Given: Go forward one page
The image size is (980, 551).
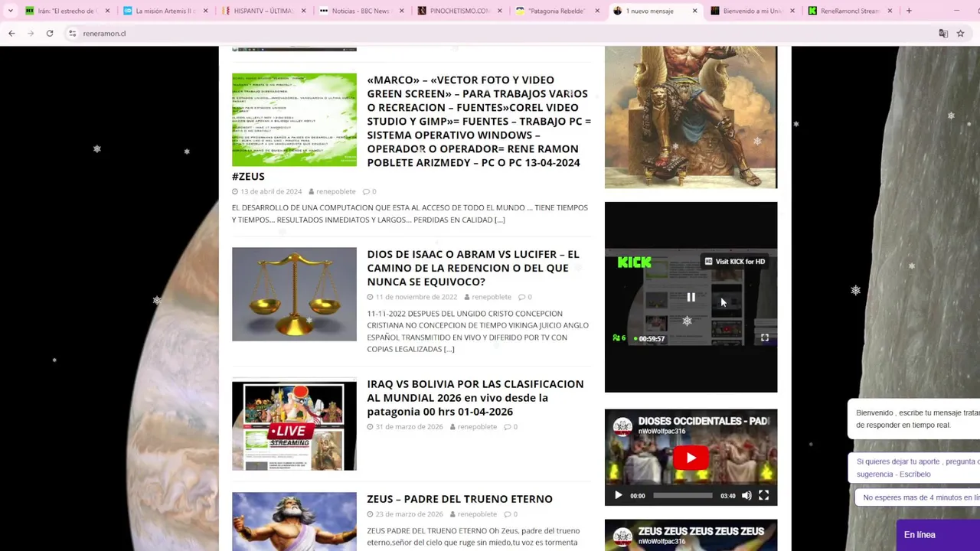Looking at the screenshot, I should coord(31,34).
